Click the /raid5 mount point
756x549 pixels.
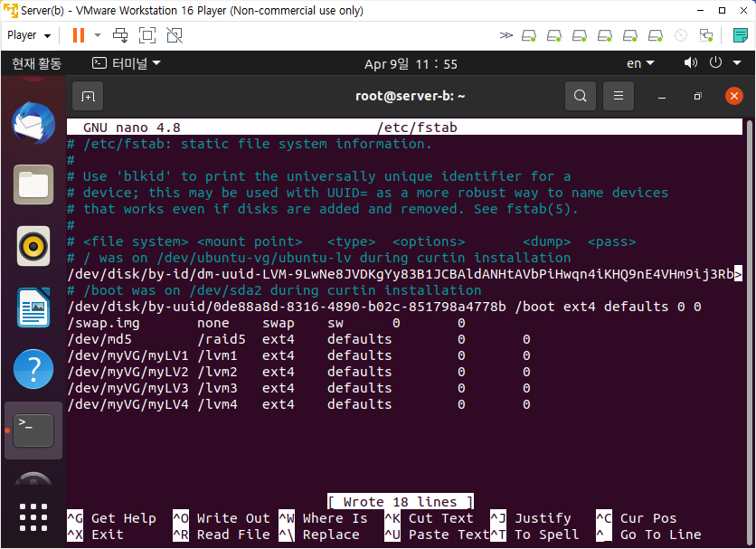[x=222, y=339]
